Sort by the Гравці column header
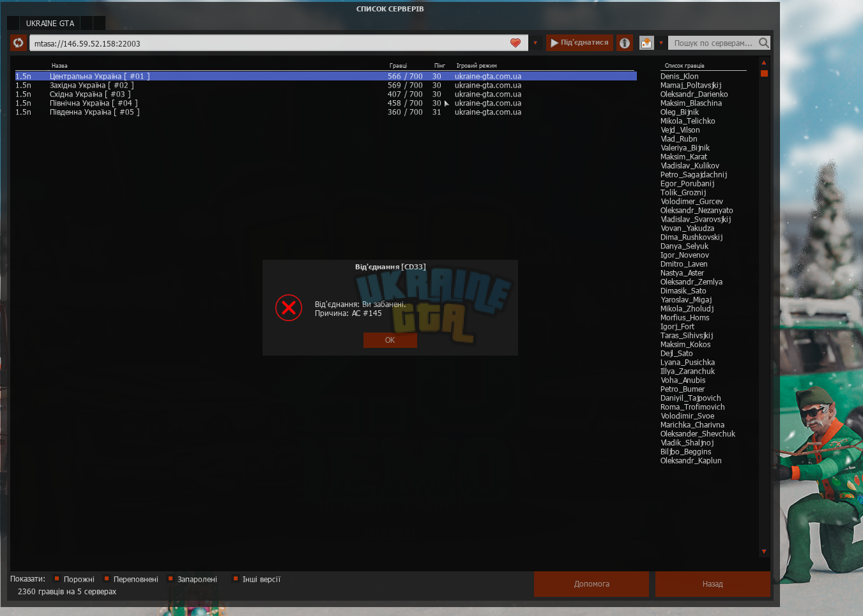The width and height of the screenshot is (863, 616). coord(398,66)
